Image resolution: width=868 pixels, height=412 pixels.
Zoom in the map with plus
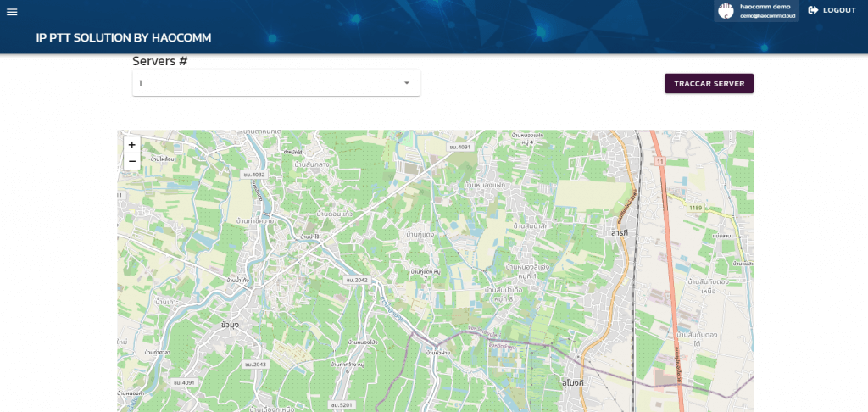(131, 145)
